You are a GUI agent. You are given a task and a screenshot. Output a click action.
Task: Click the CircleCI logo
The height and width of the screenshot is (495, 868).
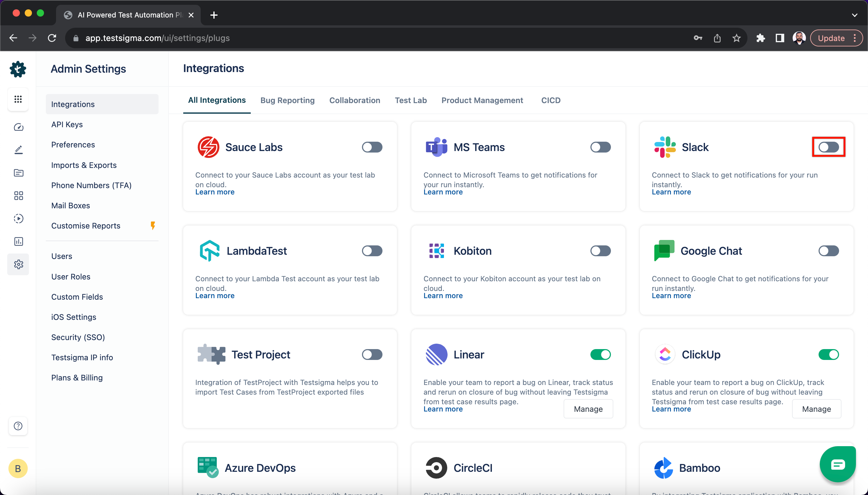(x=436, y=468)
